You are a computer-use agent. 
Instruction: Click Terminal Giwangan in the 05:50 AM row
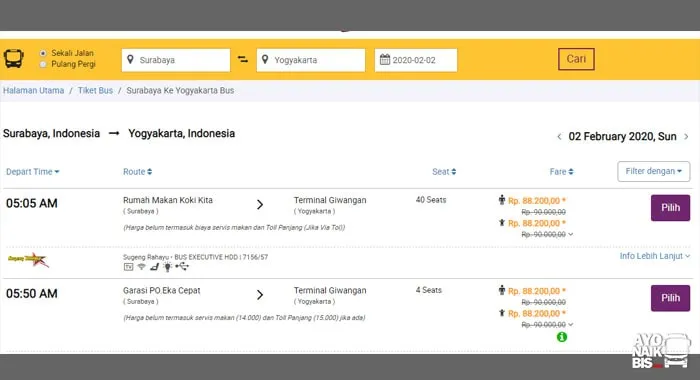point(330,291)
